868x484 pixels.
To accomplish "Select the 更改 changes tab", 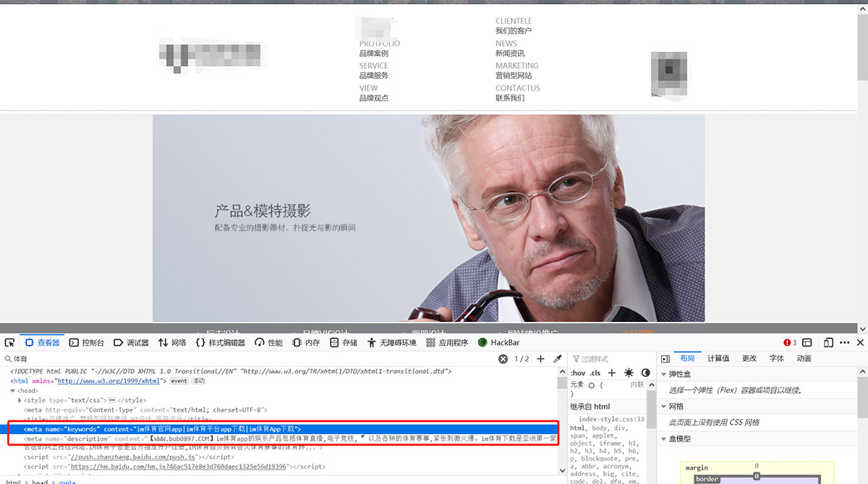I will (x=749, y=359).
